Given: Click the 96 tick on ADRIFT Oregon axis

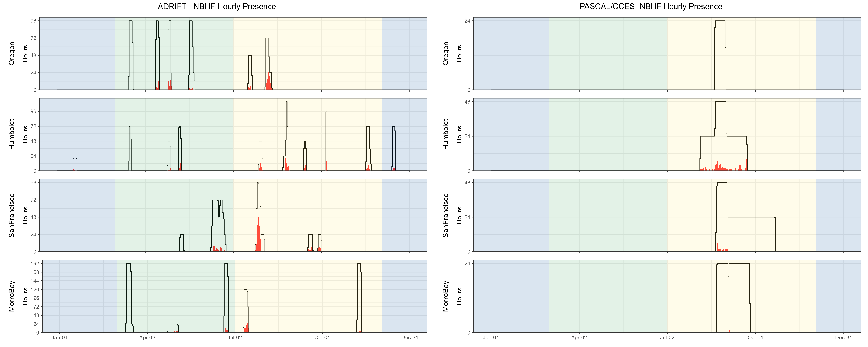Looking at the screenshot, I should pyautogui.click(x=33, y=21).
